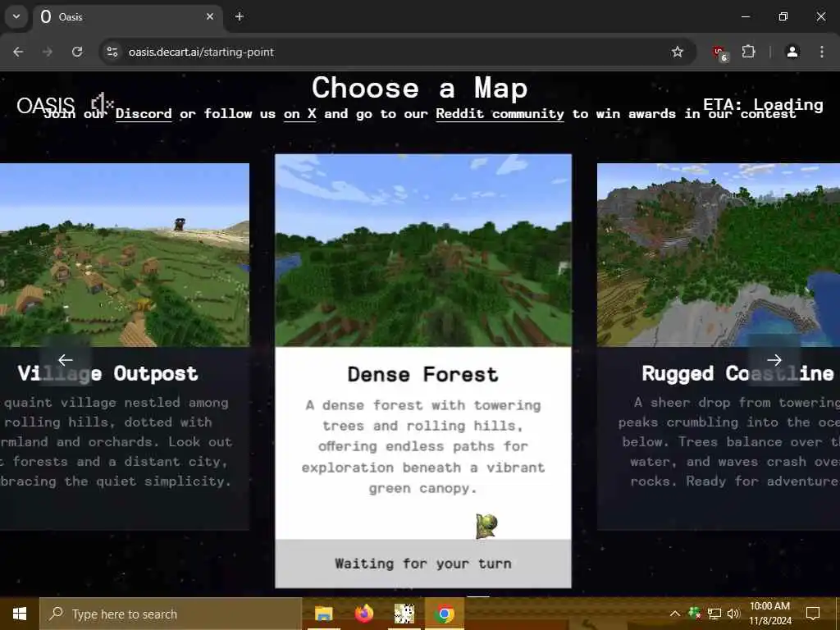Open Chrome's three-dot menu
Image resolution: width=840 pixels, height=630 pixels.
pyautogui.click(x=822, y=52)
